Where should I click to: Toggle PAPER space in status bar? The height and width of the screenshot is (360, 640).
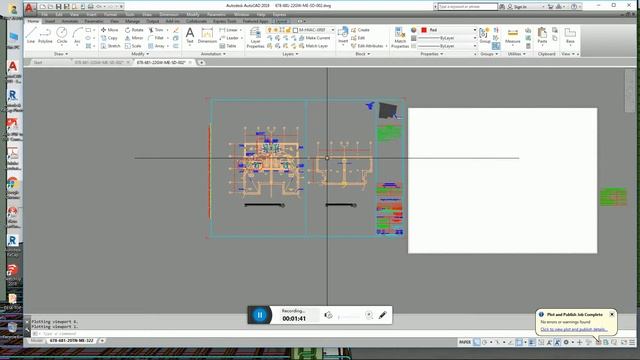tap(464, 342)
